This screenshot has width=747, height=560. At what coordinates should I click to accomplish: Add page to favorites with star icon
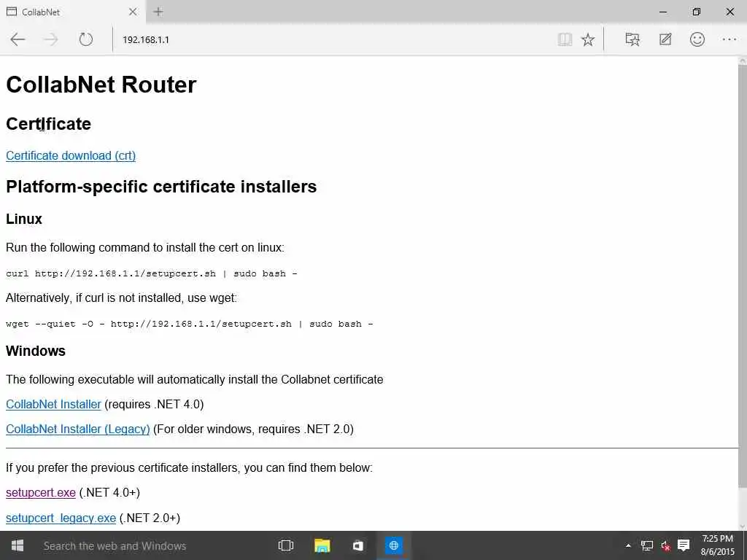coord(588,39)
